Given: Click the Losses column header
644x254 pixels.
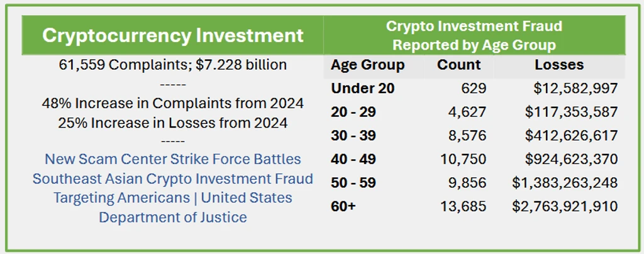Looking at the screenshot, I should (x=559, y=65).
